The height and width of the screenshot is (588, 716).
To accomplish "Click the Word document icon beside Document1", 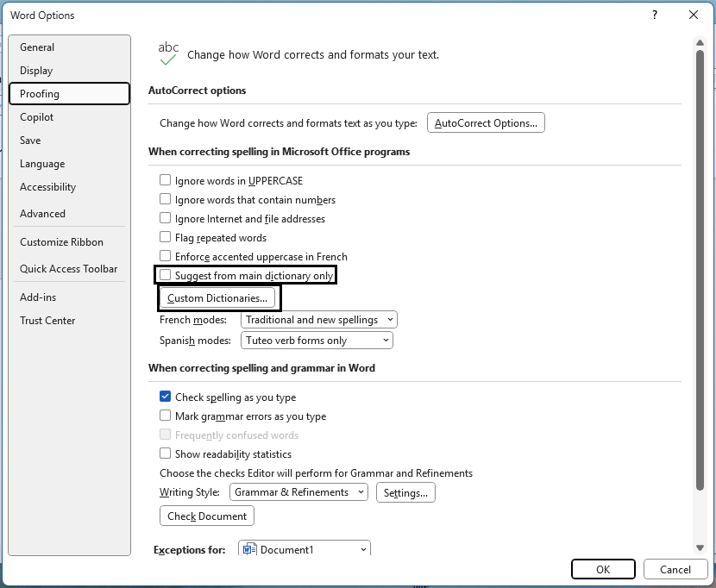I will click(249, 549).
